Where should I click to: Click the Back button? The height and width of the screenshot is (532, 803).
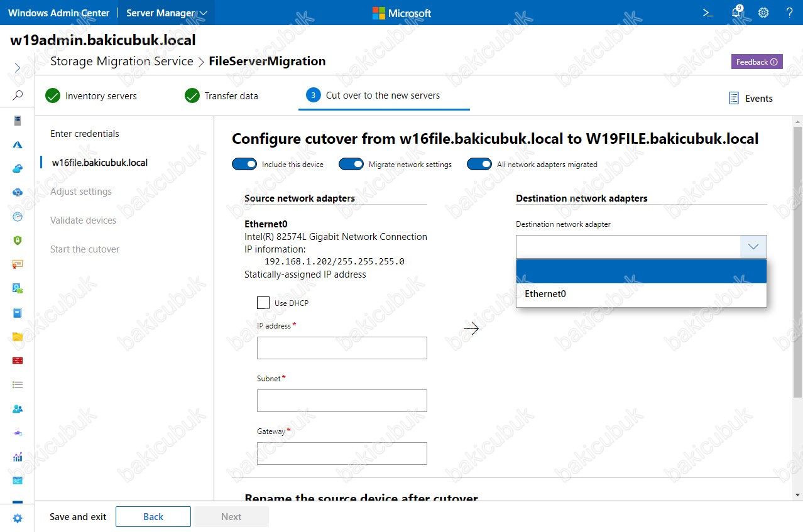[153, 517]
